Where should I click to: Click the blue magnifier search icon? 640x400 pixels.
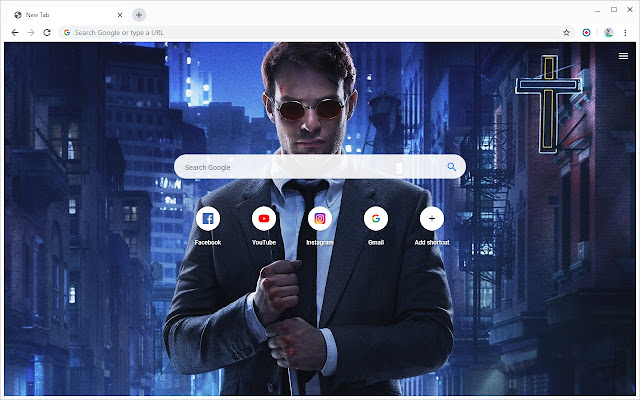pyautogui.click(x=451, y=167)
